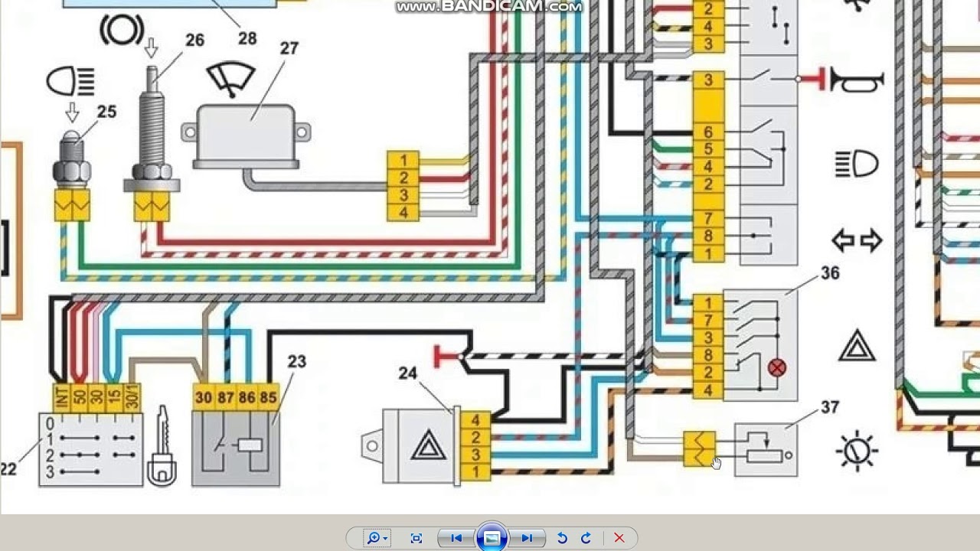Click the "86" relay terminal label
Screen dimensions: 980x551
[x=247, y=398]
